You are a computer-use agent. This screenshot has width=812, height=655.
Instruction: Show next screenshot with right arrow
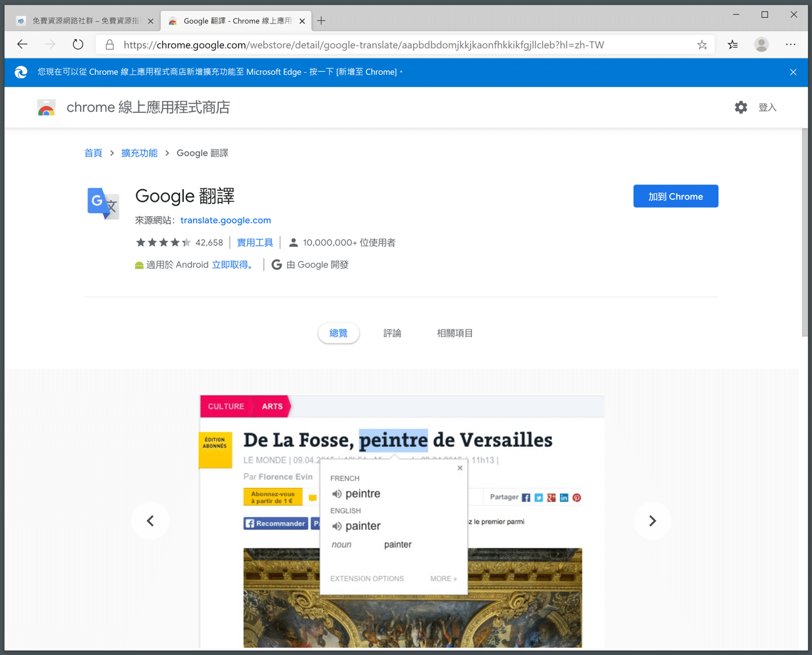pos(652,521)
